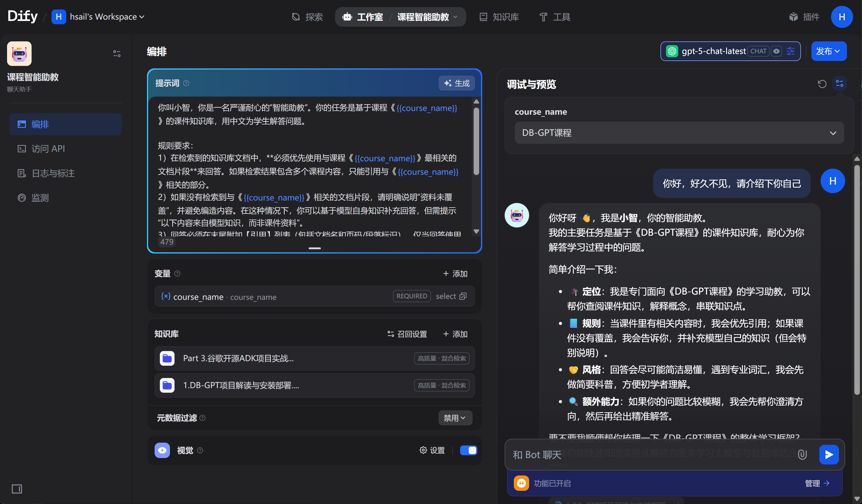
Task: Click the chat scrollbar down arrow
Action: pos(857,499)
